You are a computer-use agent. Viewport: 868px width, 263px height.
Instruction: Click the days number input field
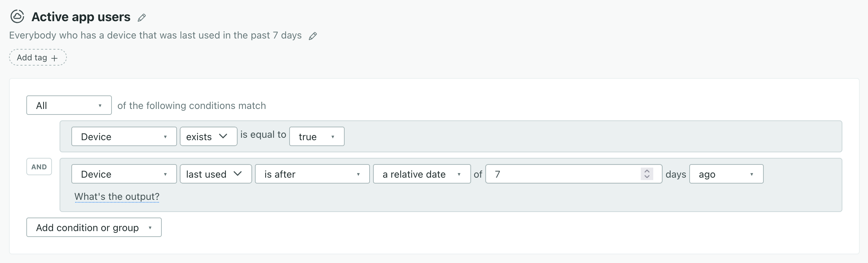tap(574, 174)
